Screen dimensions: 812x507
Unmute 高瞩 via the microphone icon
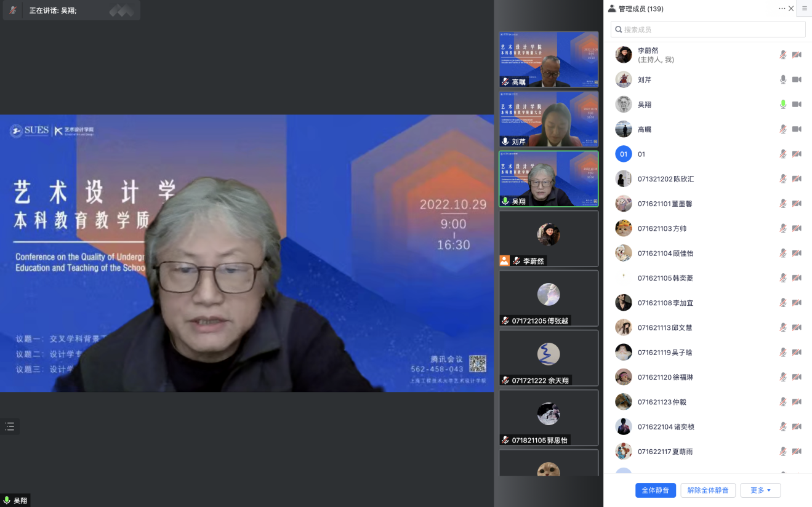coord(783,129)
